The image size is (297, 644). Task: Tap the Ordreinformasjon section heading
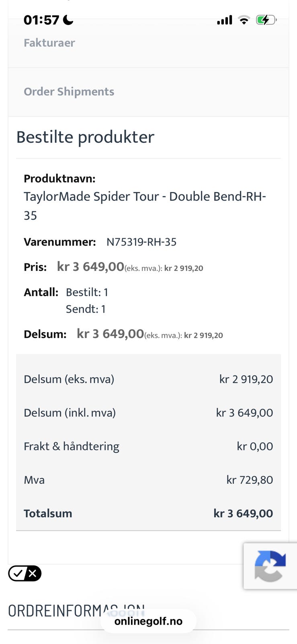coord(76,611)
